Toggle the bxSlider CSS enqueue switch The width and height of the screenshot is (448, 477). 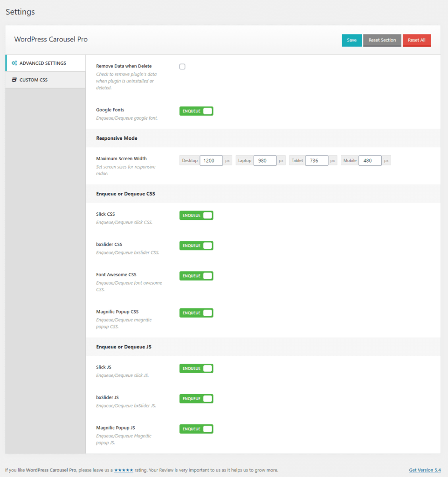196,245
